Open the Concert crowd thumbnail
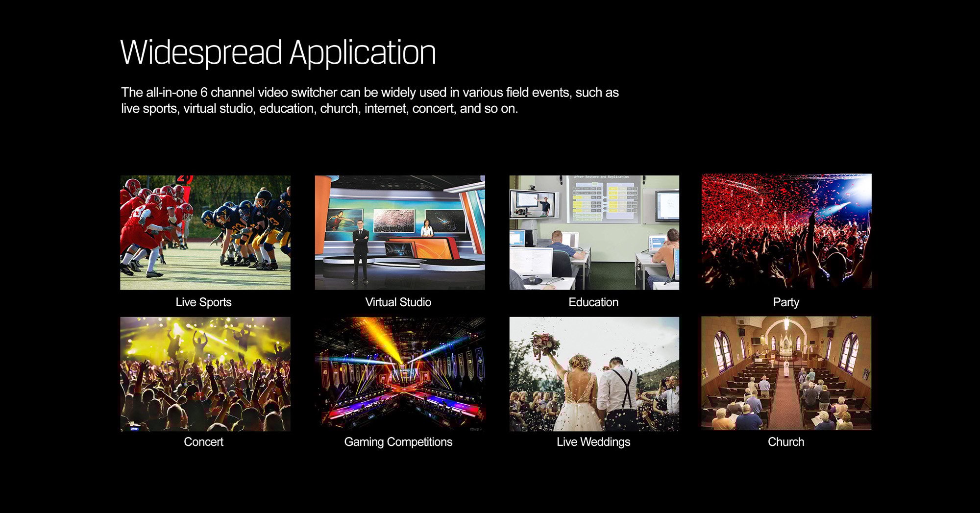 pyautogui.click(x=205, y=374)
